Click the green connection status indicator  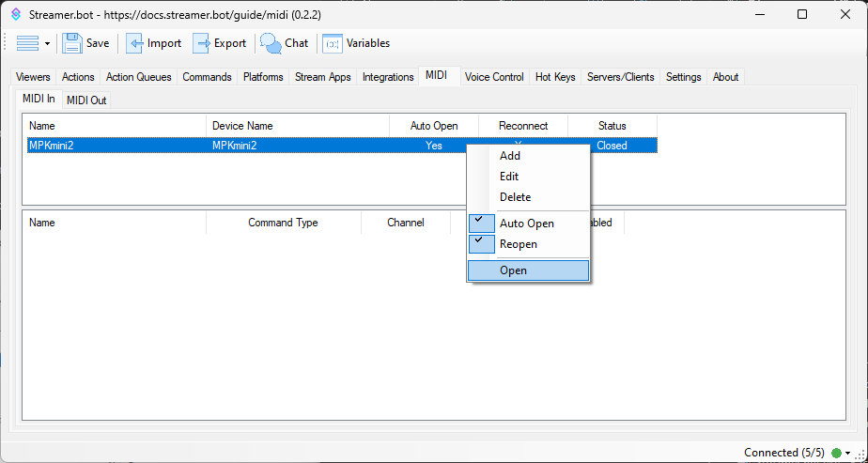[x=836, y=453]
